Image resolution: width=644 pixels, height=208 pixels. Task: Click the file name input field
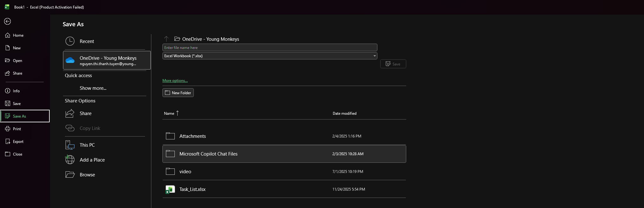[x=269, y=48]
